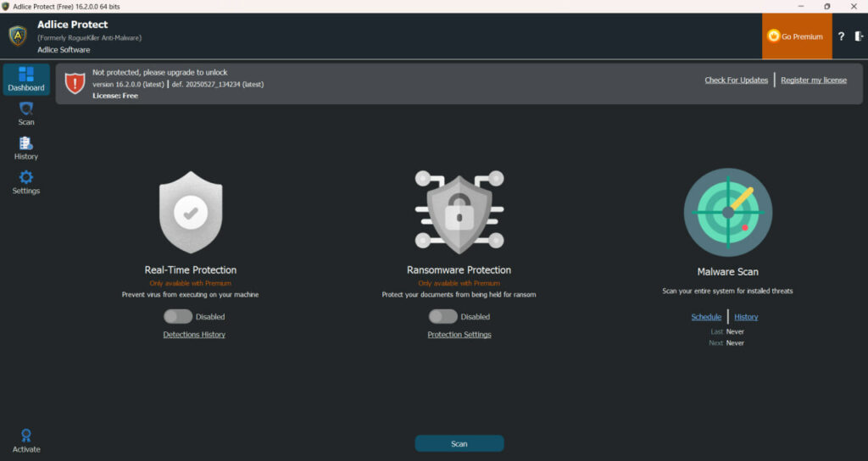Image resolution: width=868 pixels, height=461 pixels.
Task: Click the Adlice Protect shield logo
Action: (x=18, y=36)
